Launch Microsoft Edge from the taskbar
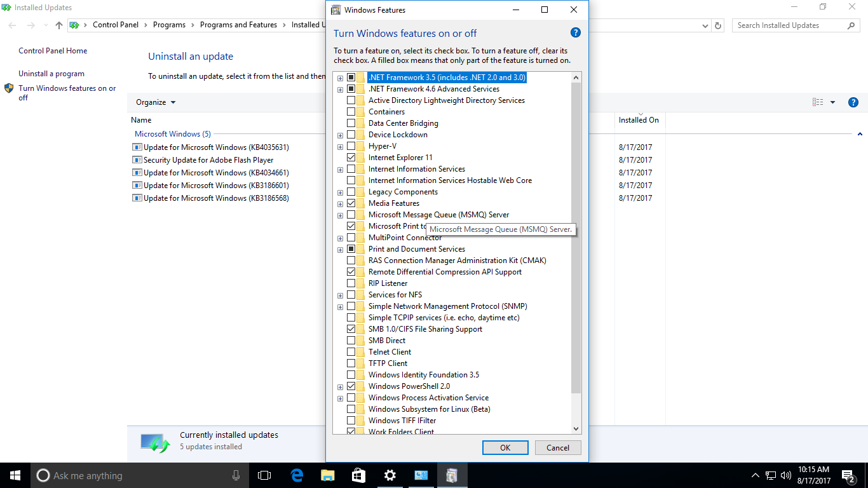The width and height of the screenshot is (868, 488). click(297, 475)
